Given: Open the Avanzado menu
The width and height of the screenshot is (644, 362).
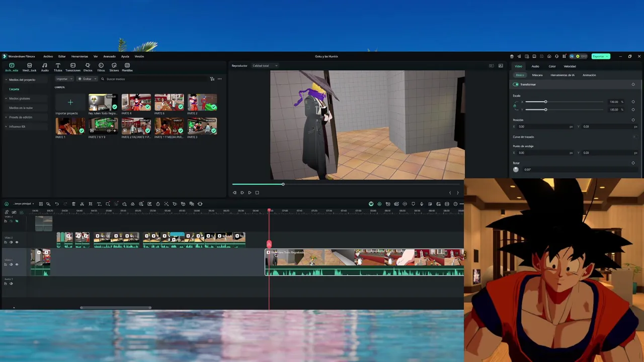Looking at the screenshot, I should [x=109, y=56].
